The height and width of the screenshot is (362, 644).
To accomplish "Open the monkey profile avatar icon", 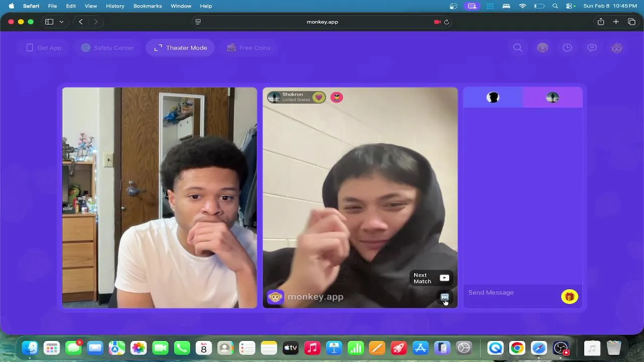I will pos(617,48).
